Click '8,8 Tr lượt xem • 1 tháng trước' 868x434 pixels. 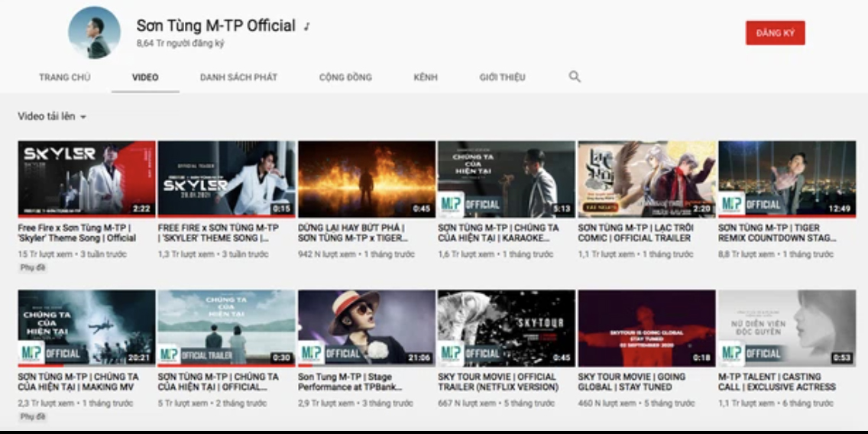coord(776,254)
